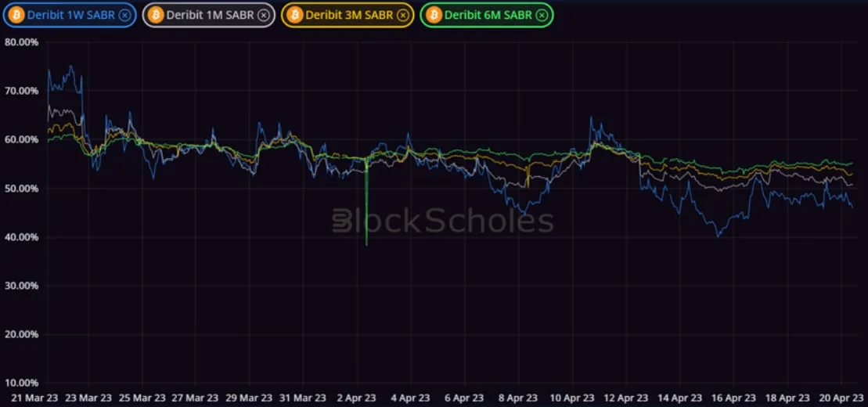Viewport: 868px width, 407px height.
Task: Click the 10 Apr 23 date label
Action: point(572,398)
